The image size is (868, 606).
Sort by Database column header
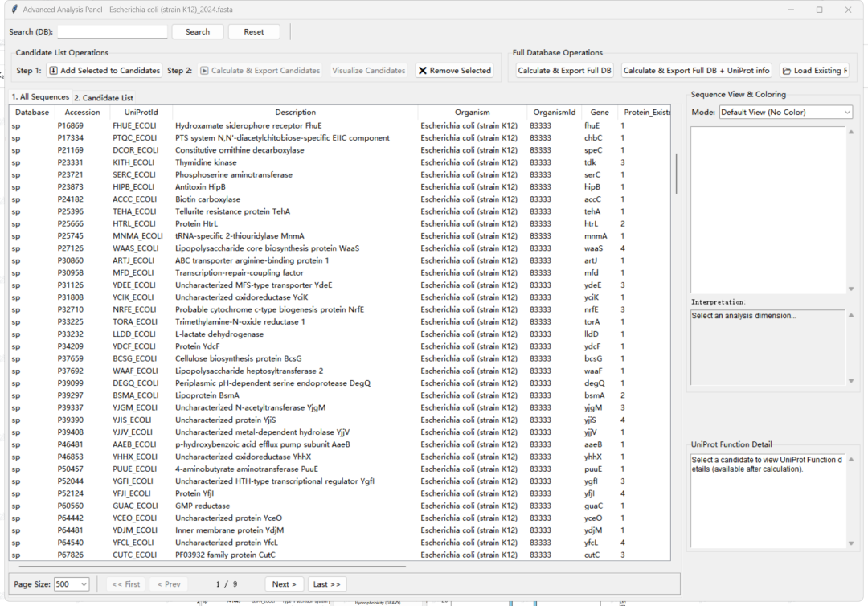point(32,112)
